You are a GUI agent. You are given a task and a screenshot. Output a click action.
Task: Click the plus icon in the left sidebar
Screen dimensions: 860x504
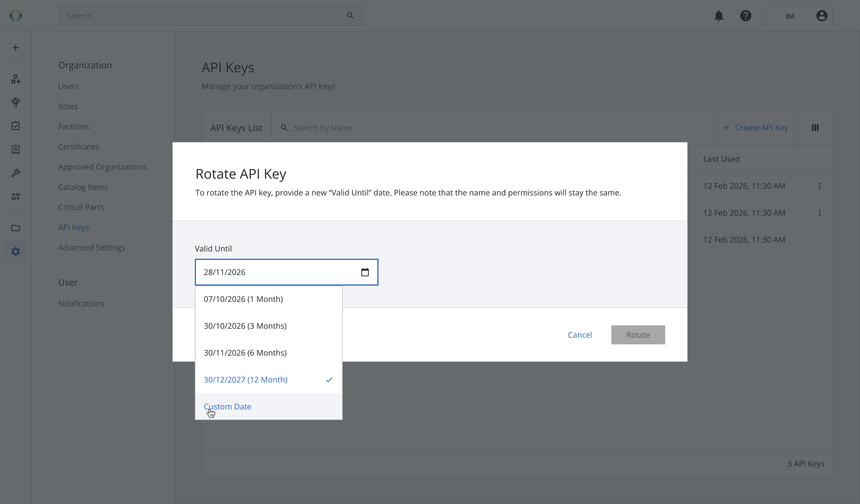[16, 47]
